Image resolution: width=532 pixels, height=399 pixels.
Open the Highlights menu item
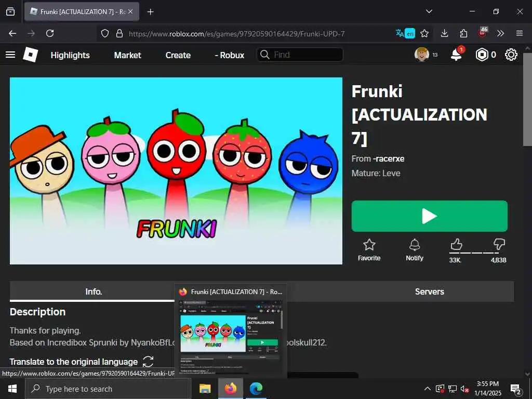(70, 55)
